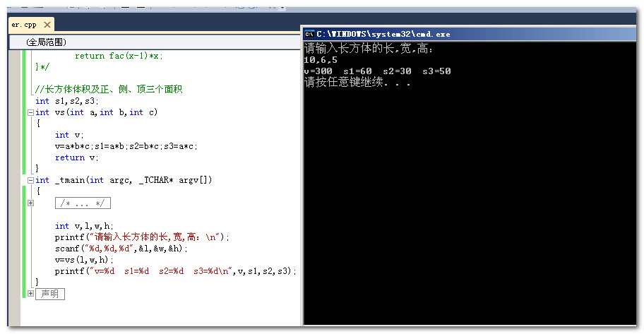Expand the collapsed 声明 region
Viewport: 644px width, 334px height.
(x=30, y=293)
